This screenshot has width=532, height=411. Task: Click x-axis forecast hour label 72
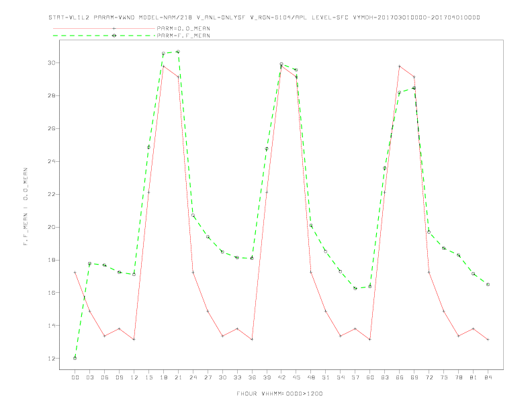tap(429, 377)
